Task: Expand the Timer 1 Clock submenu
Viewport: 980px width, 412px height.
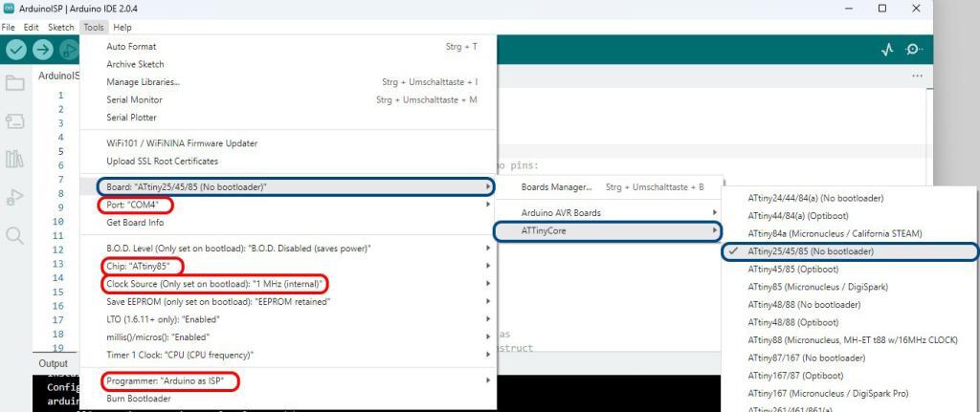Action: 288,355
